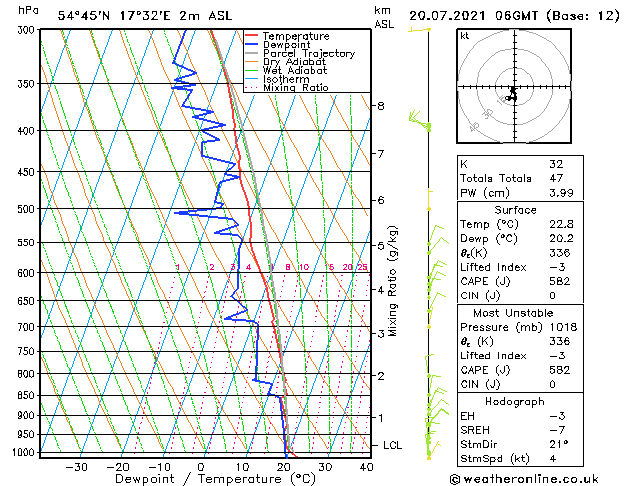Click the SREH value -7
The image size is (629, 486).
click(558, 430)
